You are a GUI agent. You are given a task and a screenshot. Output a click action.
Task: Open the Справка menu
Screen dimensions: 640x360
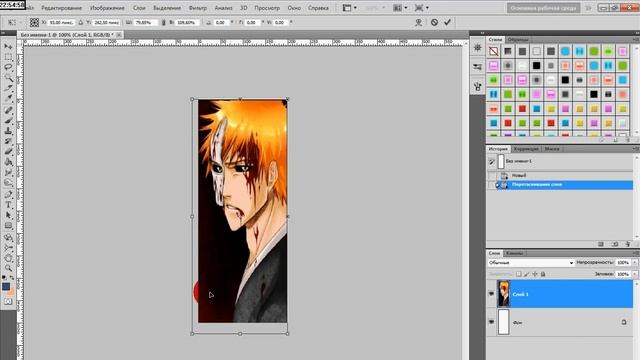pyautogui.click(x=318, y=8)
